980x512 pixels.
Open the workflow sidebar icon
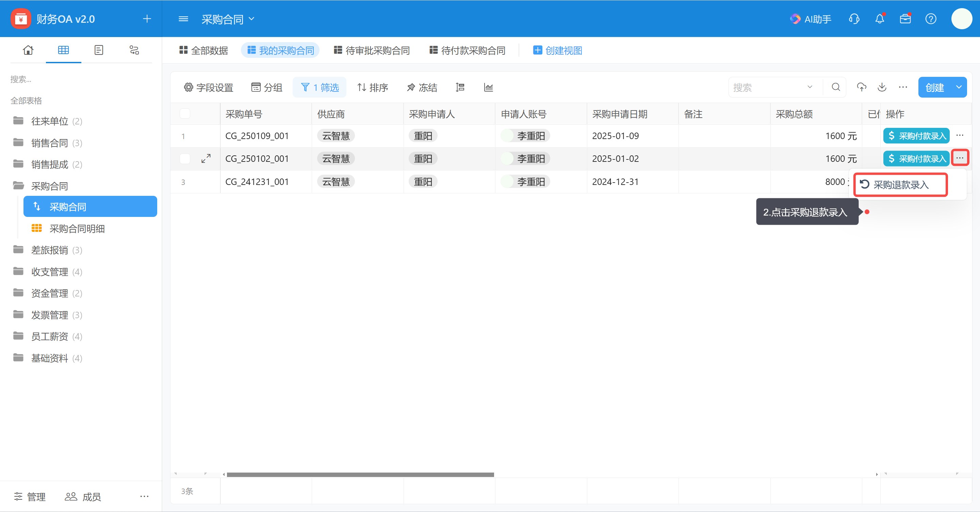[134, 50]
